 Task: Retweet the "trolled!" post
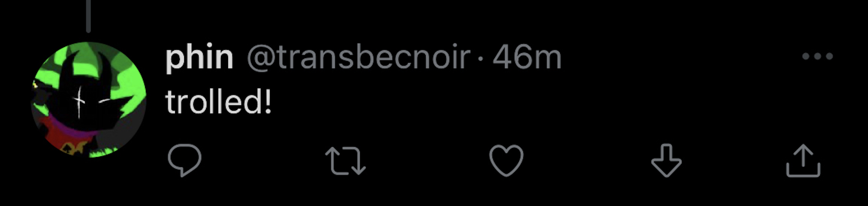click(345, 161)
